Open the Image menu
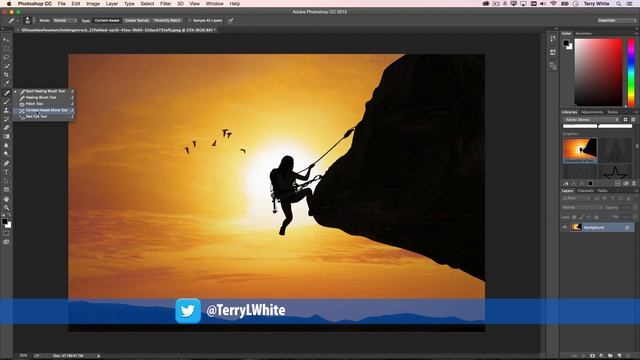640x360 pixels. tap(93, 4)
